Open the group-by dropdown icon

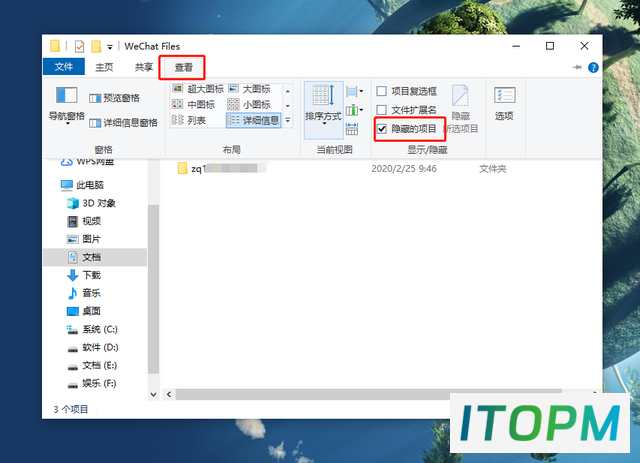click(354, 91)
